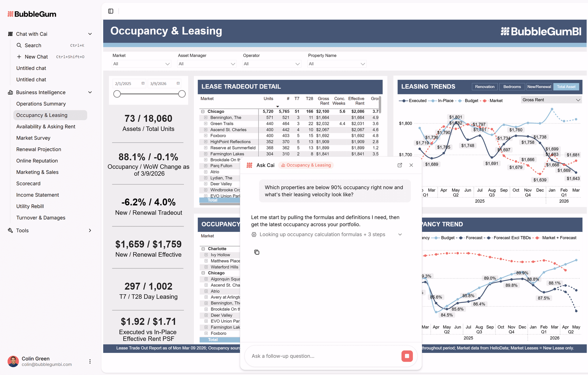The width and height of the screenshot is (588, 375).
Task: Start a New Chat using the plus icon
Action: [19, 57]
